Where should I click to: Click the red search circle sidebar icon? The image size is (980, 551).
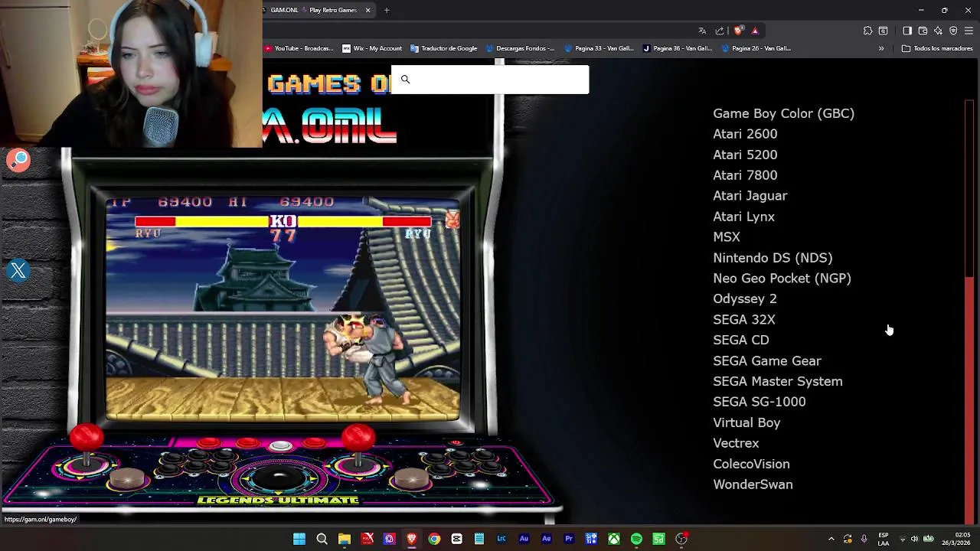[x=18, y=160]
